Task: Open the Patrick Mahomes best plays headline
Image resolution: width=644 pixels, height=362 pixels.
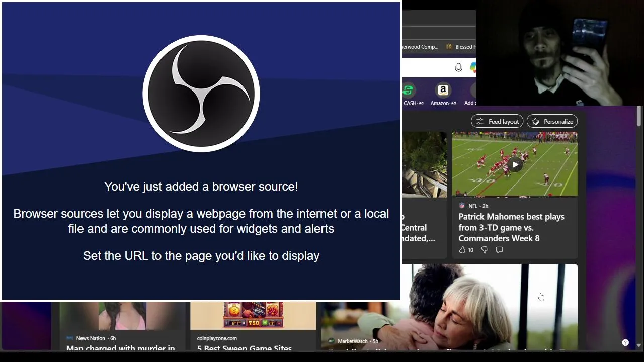Action: click(511, 227)
